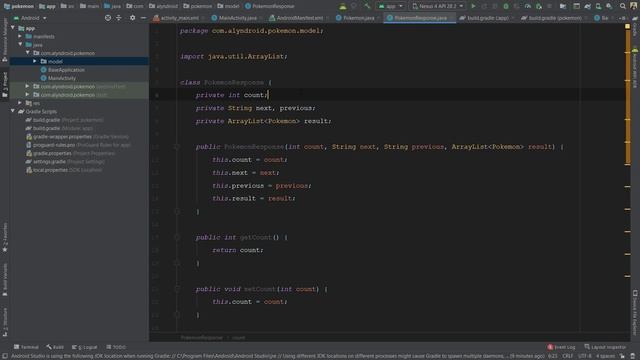640x360 pixels.
Task: Switch to the Pokemon.java tab
Action: [358, 18]
